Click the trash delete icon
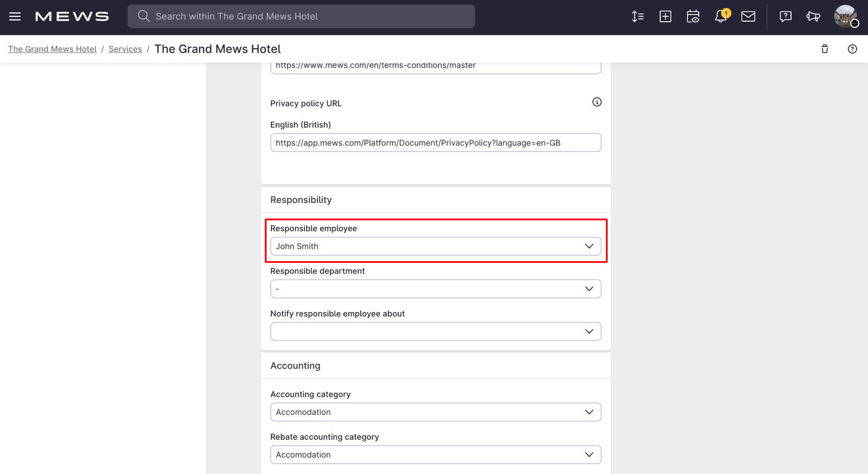The height and width of the screenshot is (474, 868). click(x=825, y=49)
